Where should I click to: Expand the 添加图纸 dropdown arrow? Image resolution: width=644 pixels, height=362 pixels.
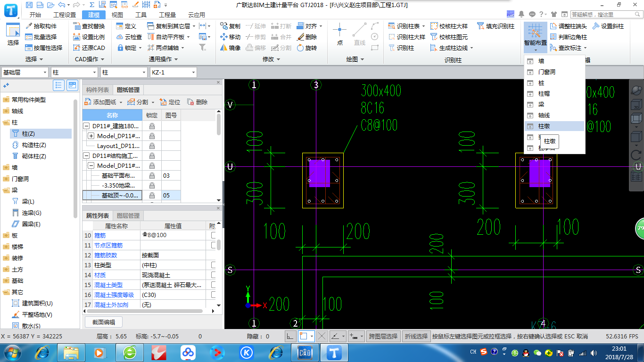click(121, 102)
